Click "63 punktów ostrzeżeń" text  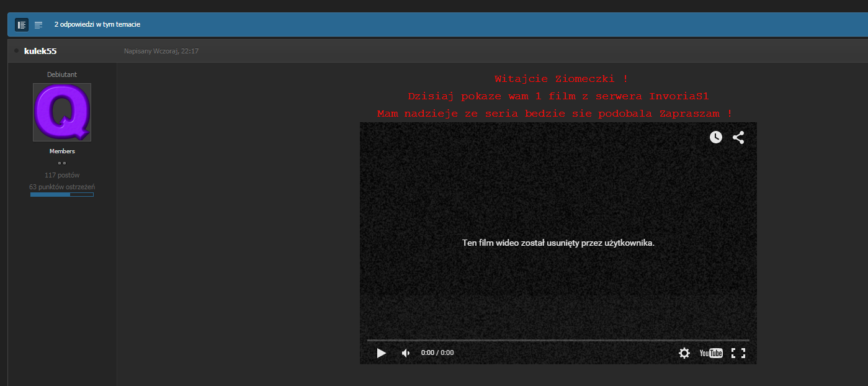click(62, 187)
